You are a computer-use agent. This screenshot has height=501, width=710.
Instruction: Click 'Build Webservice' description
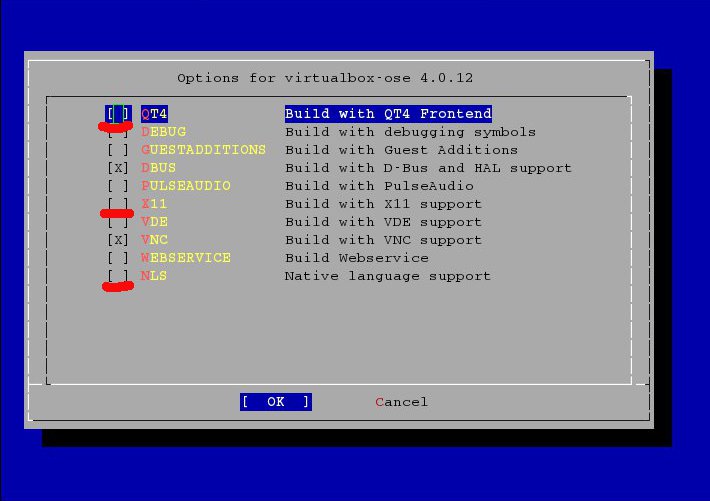click(357, 258)
